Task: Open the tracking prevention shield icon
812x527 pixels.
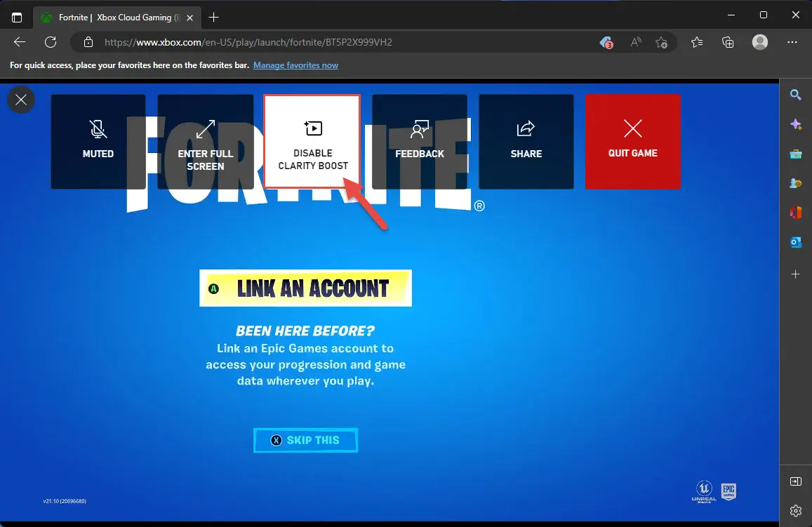Action: click(x=606, y=42)
